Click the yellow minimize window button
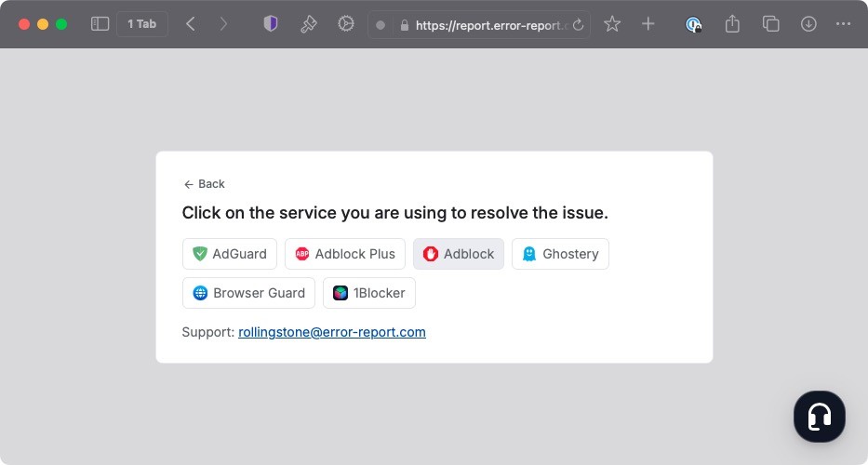The width and height of the screenshot is (868, 465). 43,24
